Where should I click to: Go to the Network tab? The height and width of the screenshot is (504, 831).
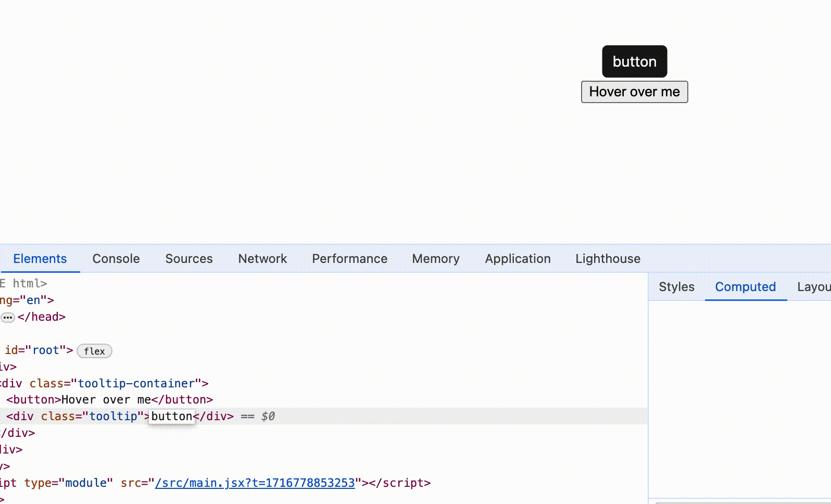262,259
